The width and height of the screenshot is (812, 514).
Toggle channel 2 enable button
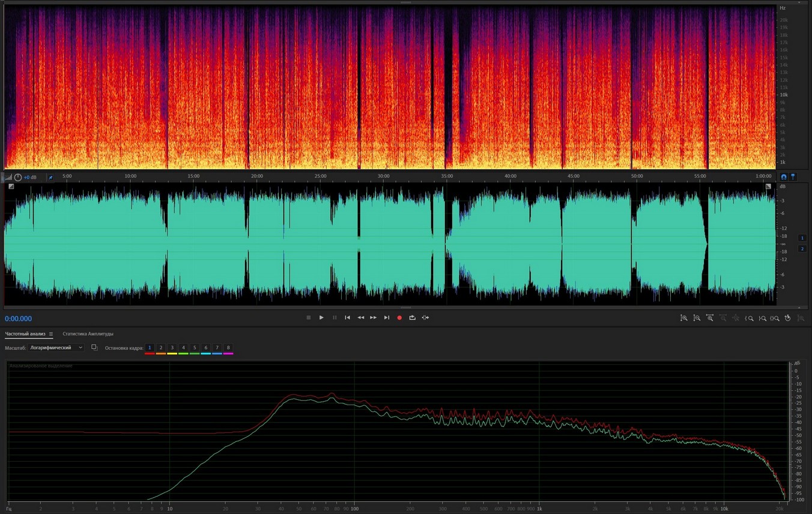802,248
